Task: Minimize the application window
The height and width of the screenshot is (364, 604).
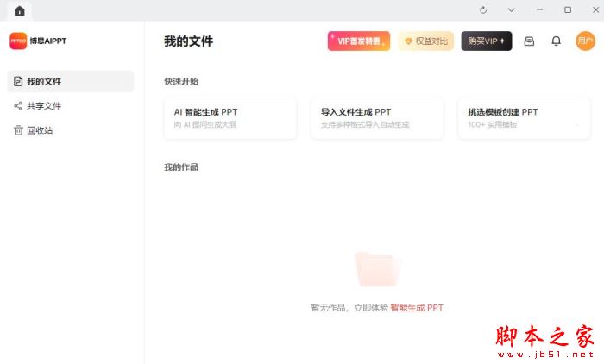Action: [x=539, y=9]
